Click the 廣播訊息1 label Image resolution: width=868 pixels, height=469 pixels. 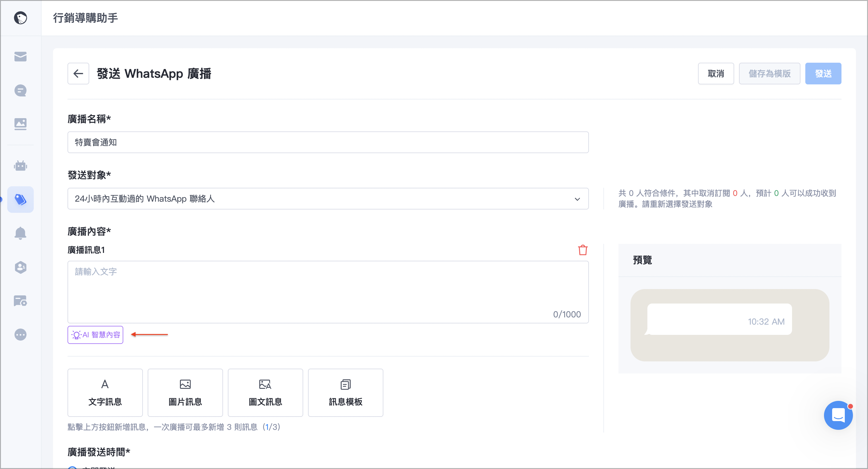(x=86, y=250)
